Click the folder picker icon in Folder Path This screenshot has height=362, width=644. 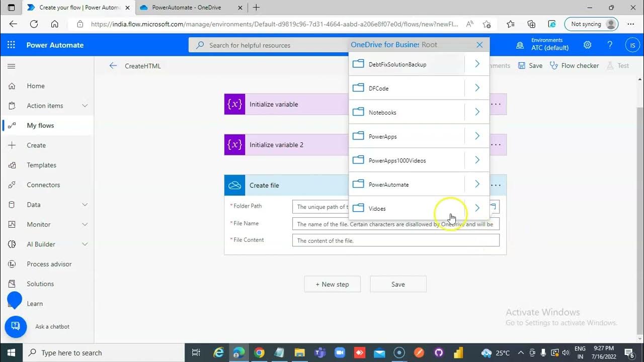point(494,207)
